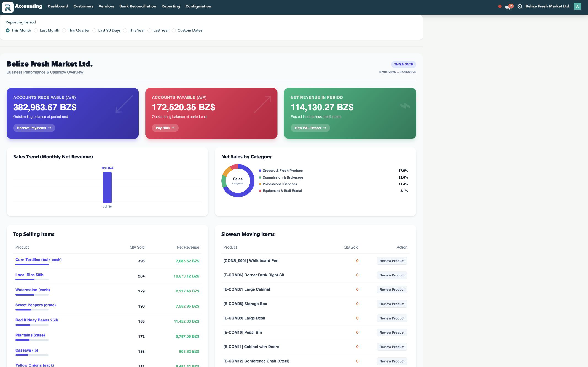Viewport: 588px width, 367px height.
Task: Open Red Kidney Beans 25lb product link
Action: point(37,320)
